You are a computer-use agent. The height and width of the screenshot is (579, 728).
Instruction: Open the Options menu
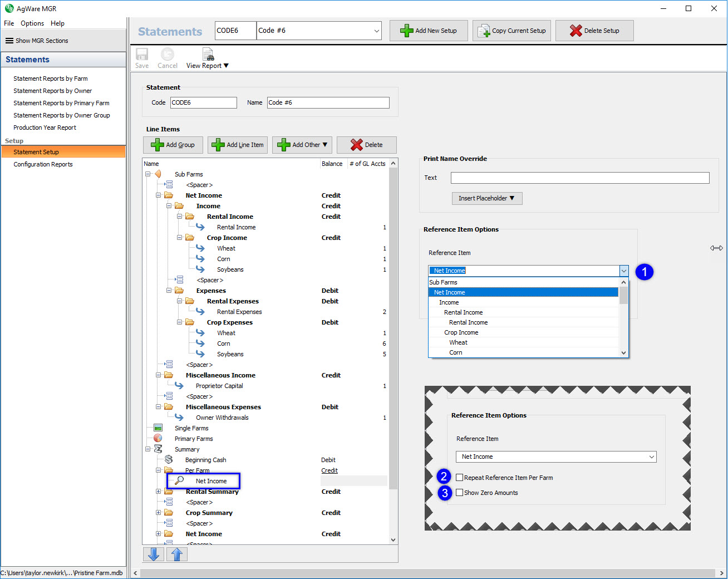[32, 23]
